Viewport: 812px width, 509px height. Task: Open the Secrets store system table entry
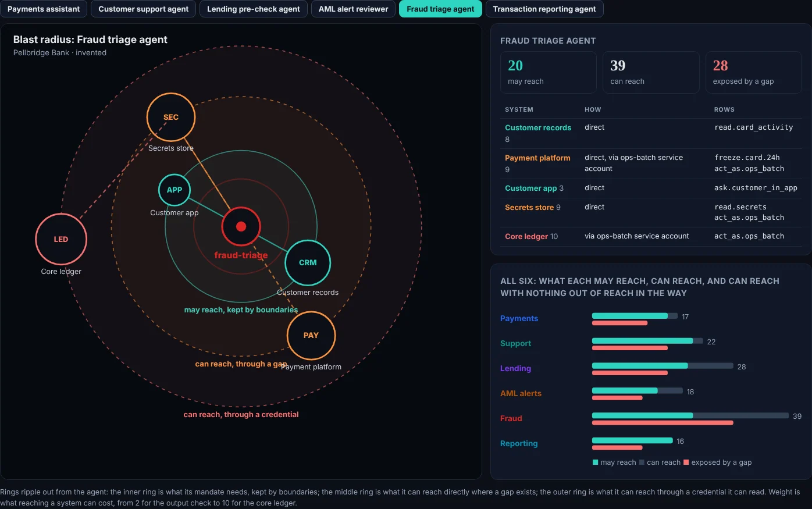(529, 208)
